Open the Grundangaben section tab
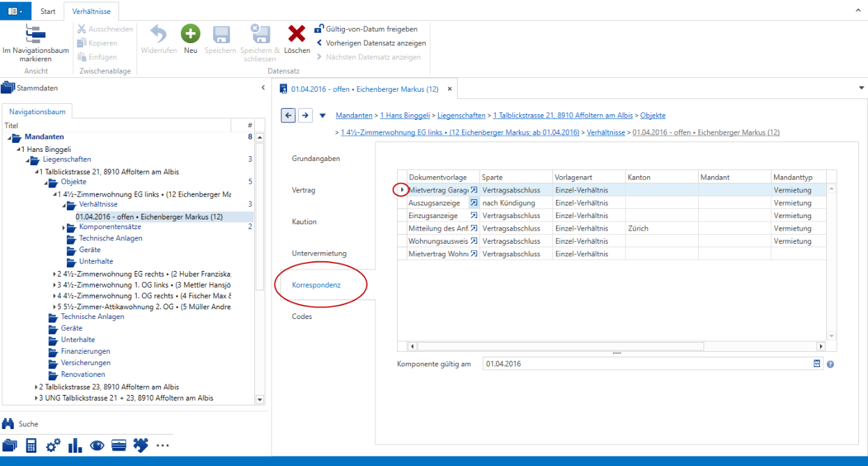The width and height of the screenshot is (868, 466). pos(316,159)
